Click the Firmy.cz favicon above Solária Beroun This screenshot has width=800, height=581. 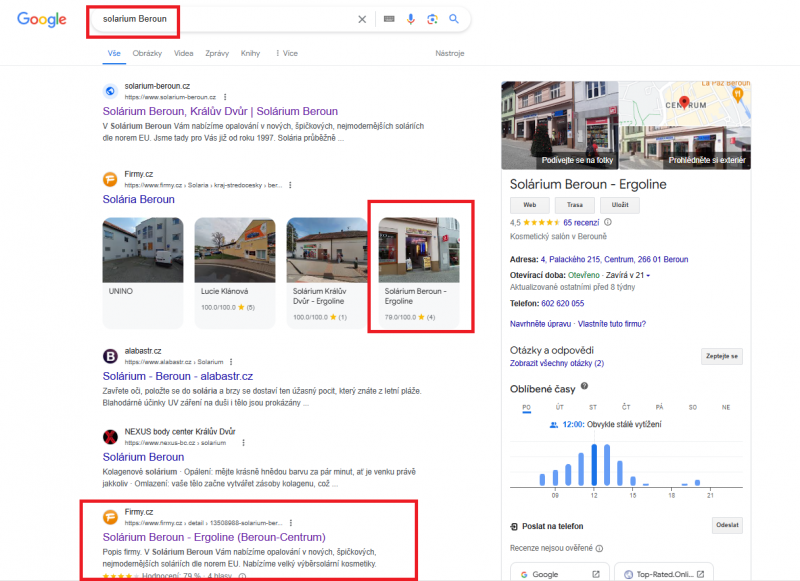pyautogui.click(x=110, y=180)
